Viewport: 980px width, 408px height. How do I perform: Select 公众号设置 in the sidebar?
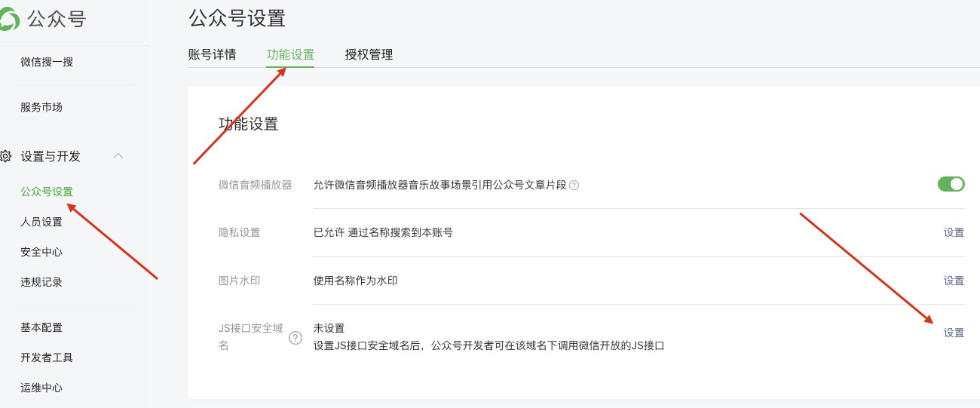[47, 192]
